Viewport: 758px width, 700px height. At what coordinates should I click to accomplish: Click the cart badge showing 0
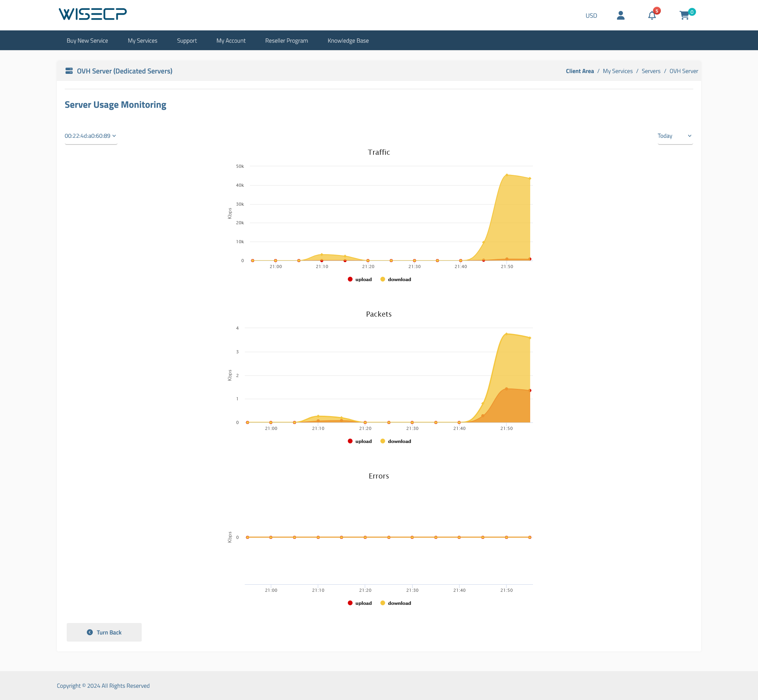tap(692, 12)
